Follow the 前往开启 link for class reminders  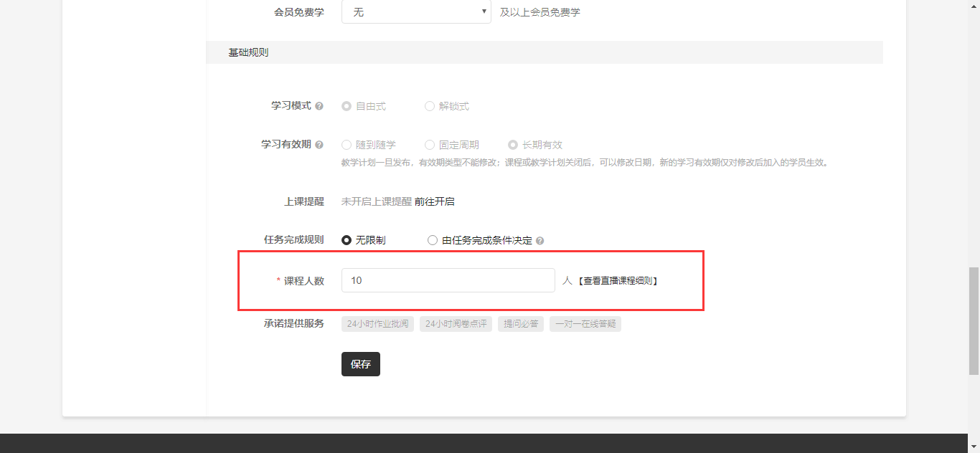click(x=434, y=202)
